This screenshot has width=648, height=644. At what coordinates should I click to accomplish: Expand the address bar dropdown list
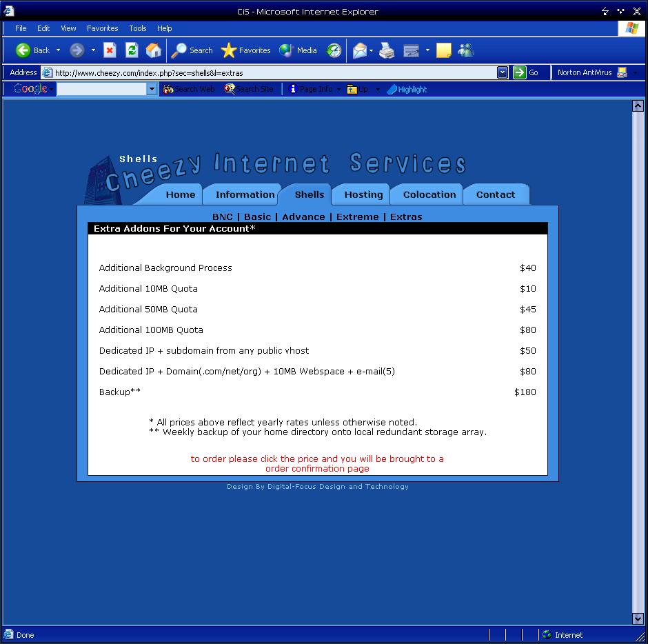tap(503, 73)
